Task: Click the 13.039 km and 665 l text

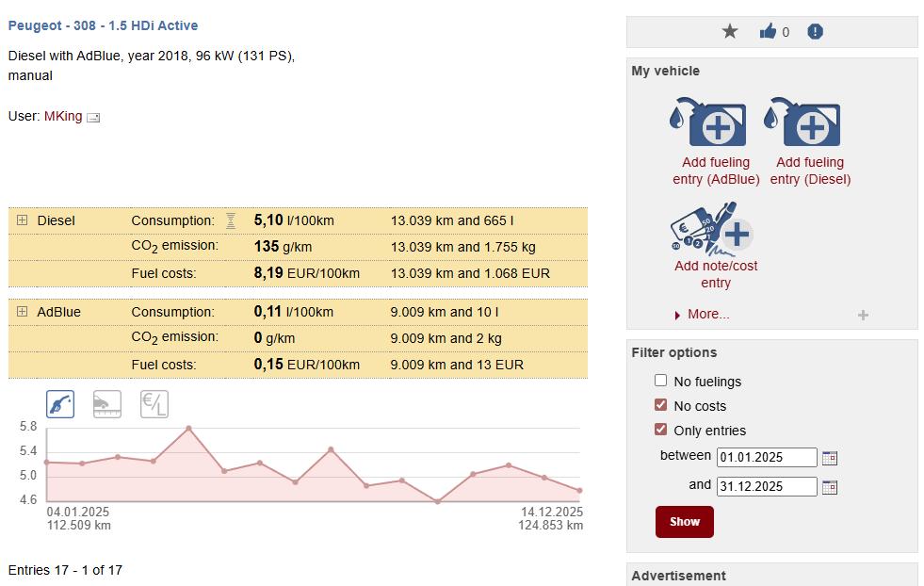Action: pos(452,220)
